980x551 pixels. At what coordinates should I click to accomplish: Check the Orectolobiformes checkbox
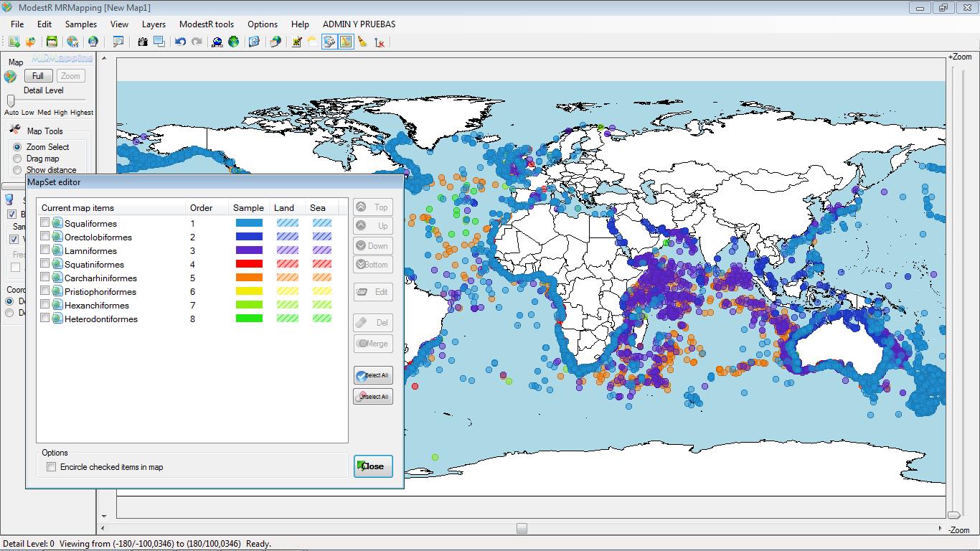45,237
